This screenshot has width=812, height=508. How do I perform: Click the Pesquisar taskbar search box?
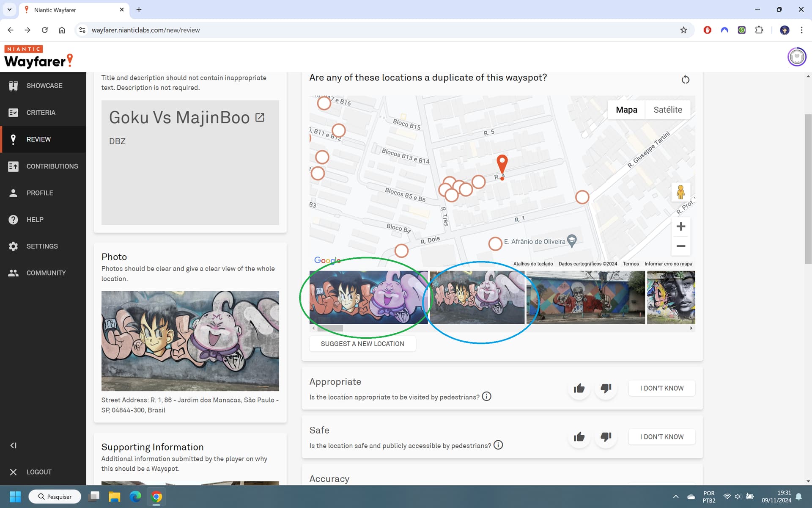click(55, 497)
